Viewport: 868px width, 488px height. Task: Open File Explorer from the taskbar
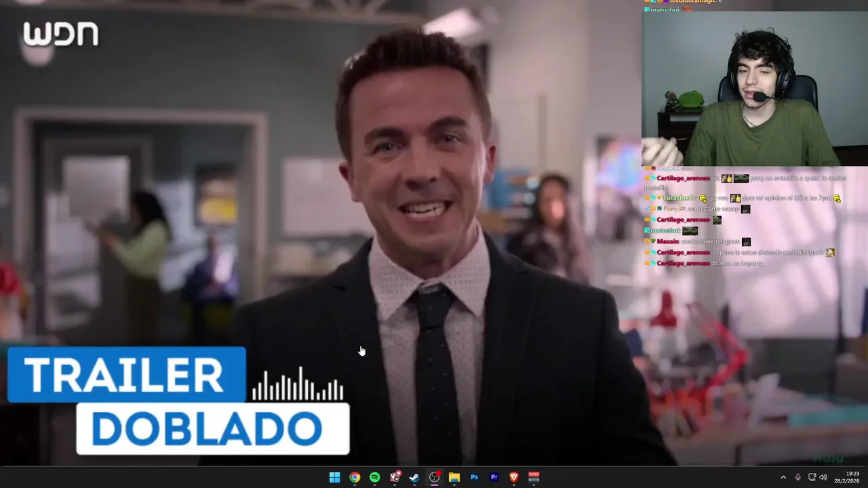[x=454, y=477]
